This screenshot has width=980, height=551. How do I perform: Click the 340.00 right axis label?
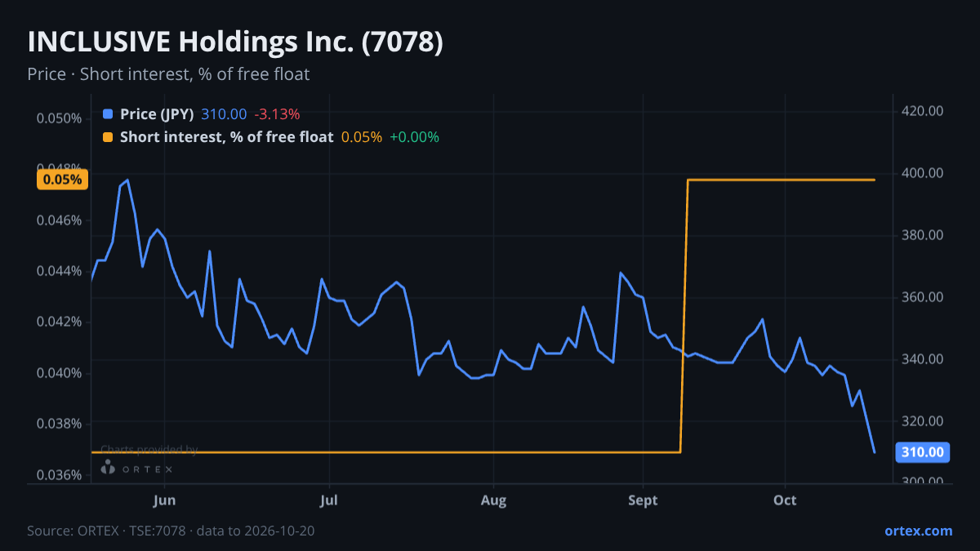(924, 359)
